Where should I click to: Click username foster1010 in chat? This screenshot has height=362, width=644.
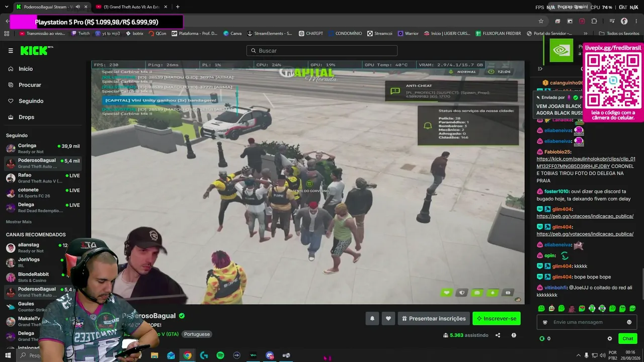click(x=557, y=192)
